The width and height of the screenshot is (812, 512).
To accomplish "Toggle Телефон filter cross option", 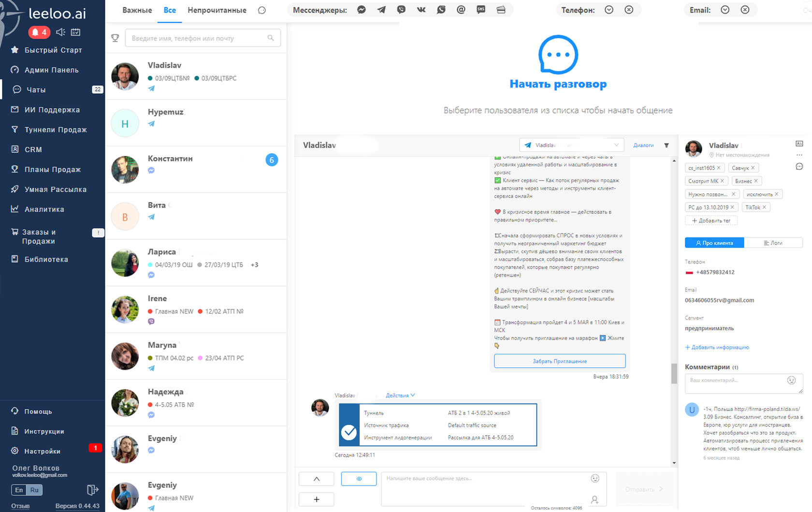I will [x=629, y=10].
